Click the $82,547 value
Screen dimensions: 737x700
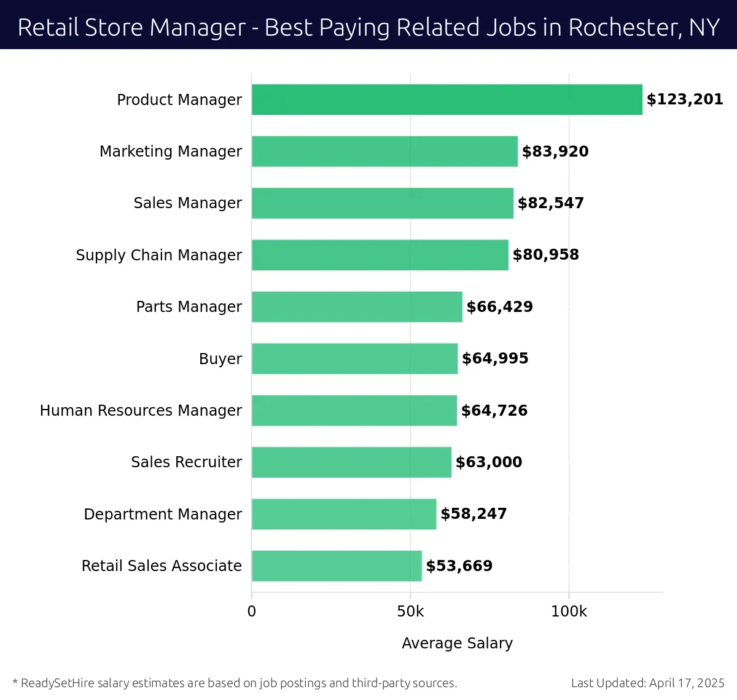coord(551,203)
